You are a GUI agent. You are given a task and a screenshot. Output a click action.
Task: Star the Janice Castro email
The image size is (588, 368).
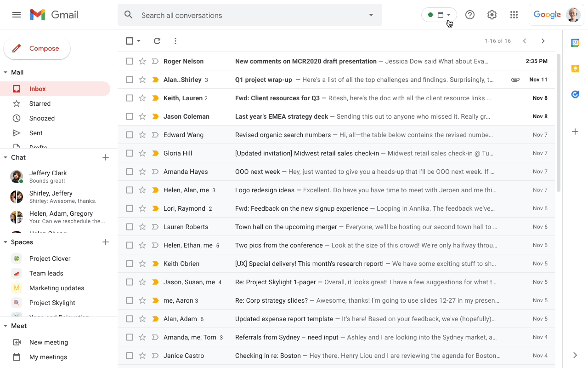coord(142,356)
